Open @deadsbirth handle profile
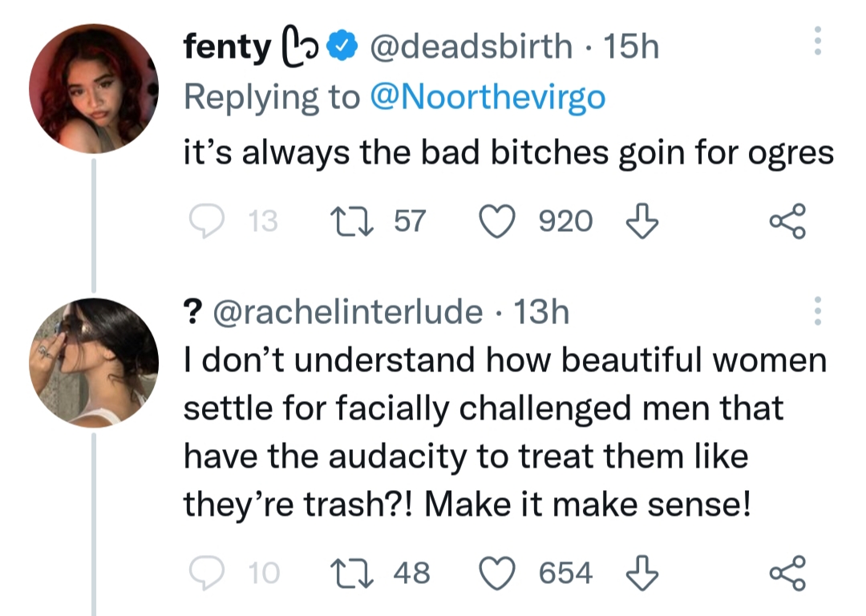The width and height of the screenshot is (866, 616). pos(471,46)
